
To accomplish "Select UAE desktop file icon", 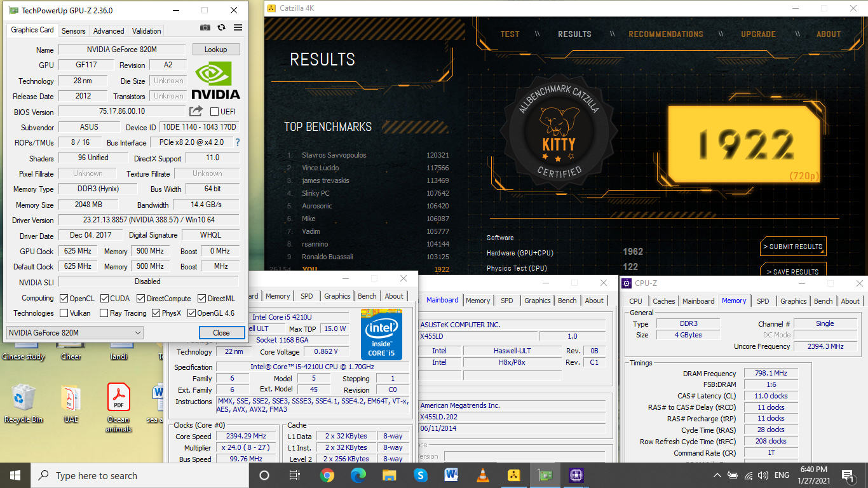I will (x=71, y=403).
